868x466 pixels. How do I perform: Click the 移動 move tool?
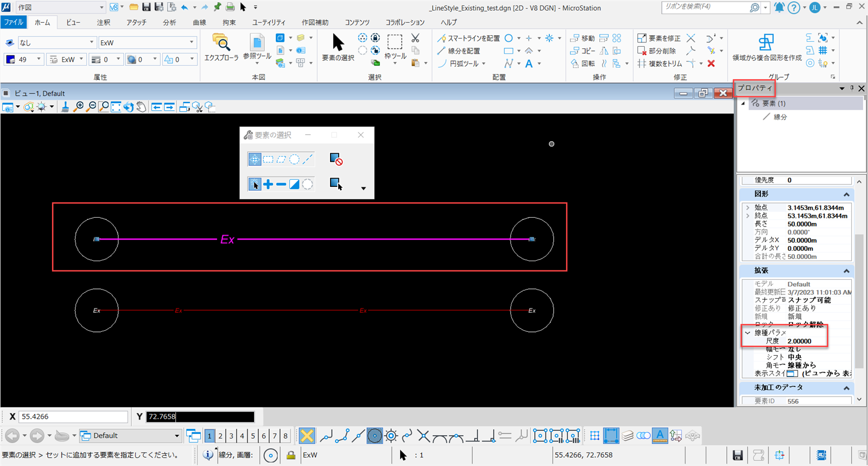point(582,38)
